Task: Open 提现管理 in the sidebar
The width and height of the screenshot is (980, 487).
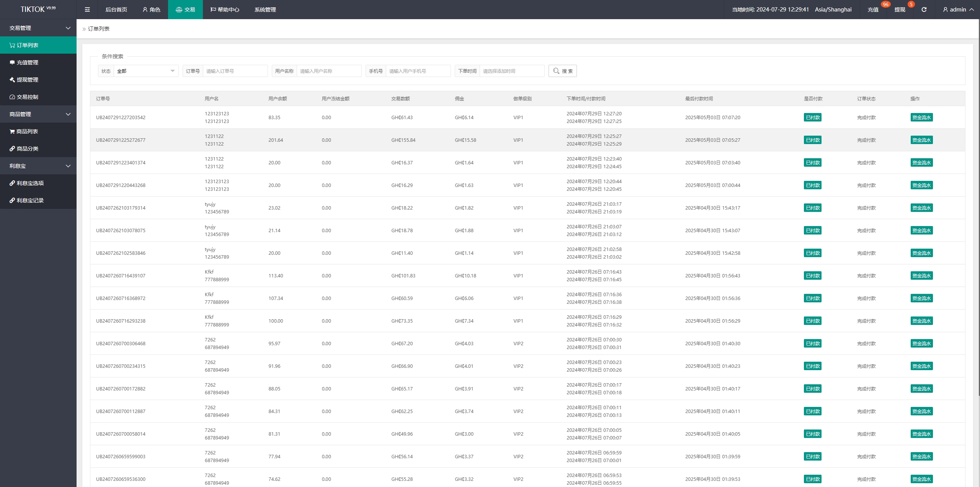Action: click(27, 80)
